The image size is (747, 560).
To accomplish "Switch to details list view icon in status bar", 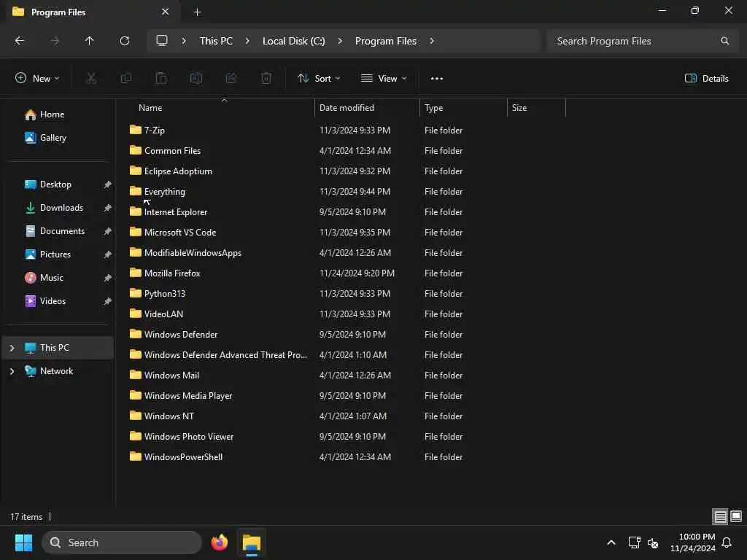I will pyautogui.click(x=720, y=516).
